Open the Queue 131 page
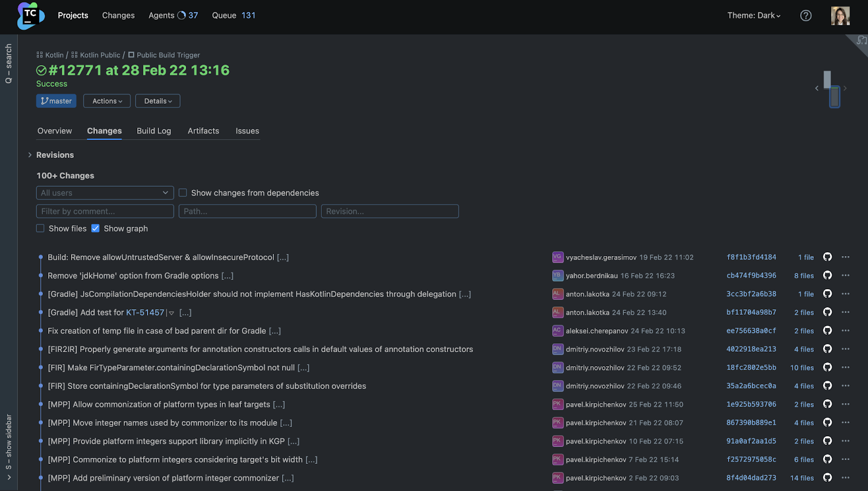The height and width of the screenshot is (491, 868). click(x=234, y=15)
